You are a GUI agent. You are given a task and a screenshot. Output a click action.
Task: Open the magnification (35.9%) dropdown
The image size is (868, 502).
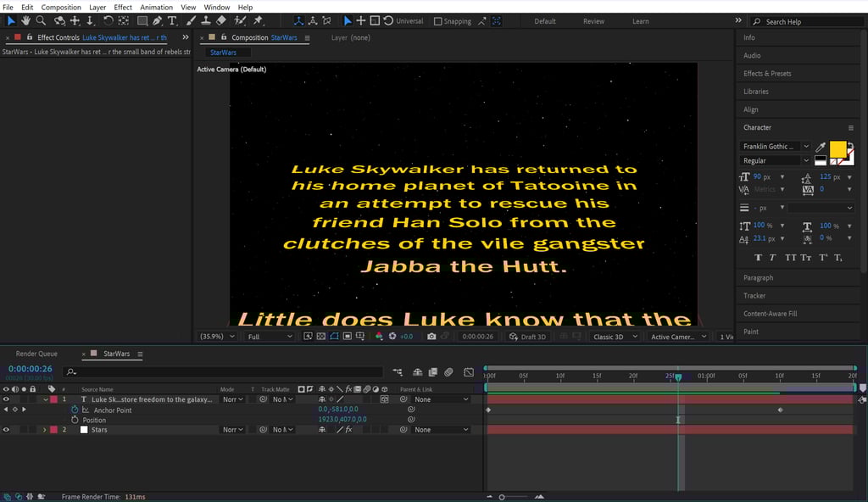[x=217, y=337]
